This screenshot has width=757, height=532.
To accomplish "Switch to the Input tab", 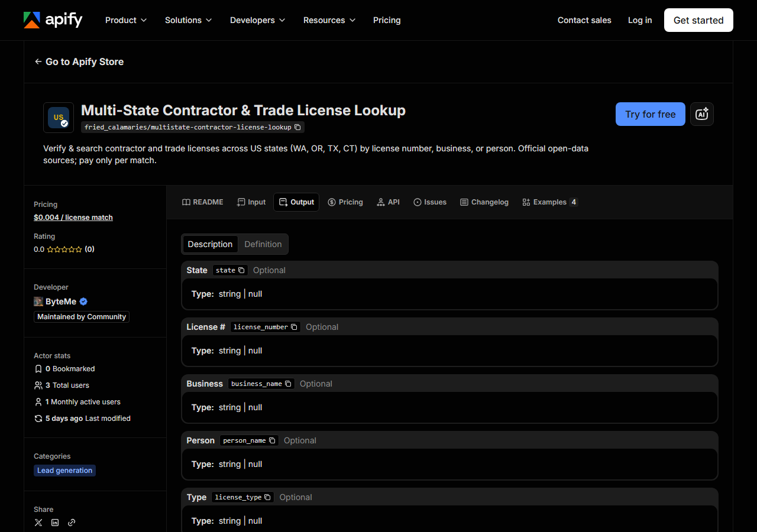I will (251, 202).
